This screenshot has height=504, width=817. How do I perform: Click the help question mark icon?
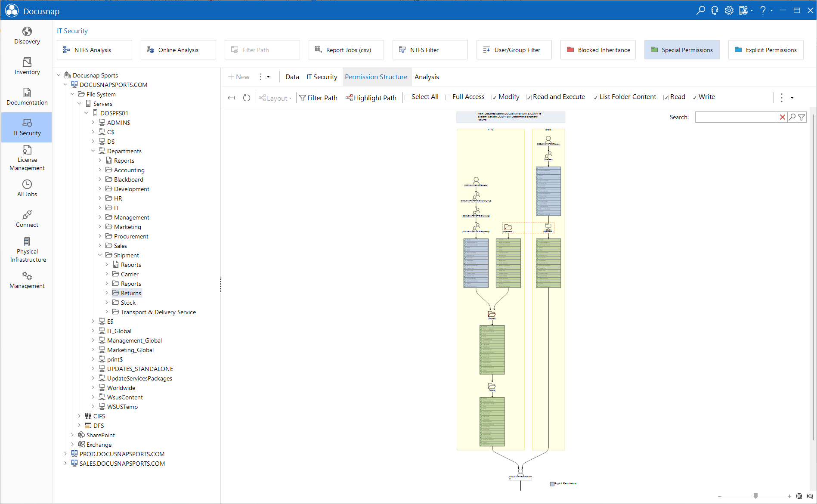click(763, 10)
